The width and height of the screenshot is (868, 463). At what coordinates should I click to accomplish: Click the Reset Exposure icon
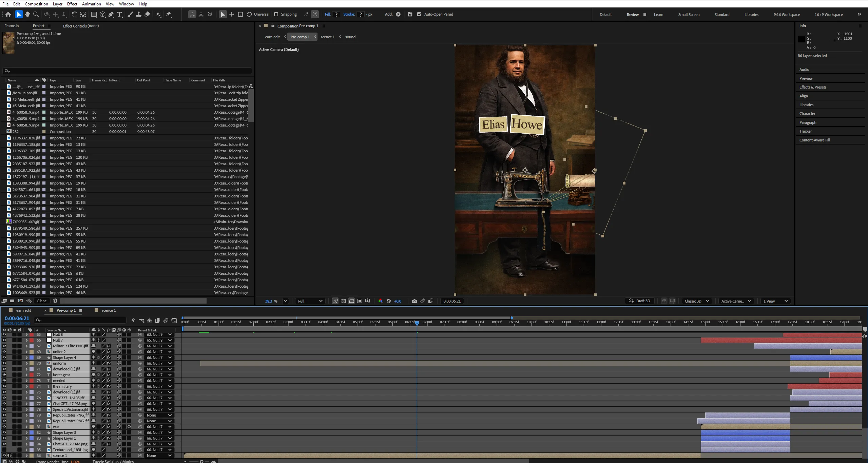point(389,301)
